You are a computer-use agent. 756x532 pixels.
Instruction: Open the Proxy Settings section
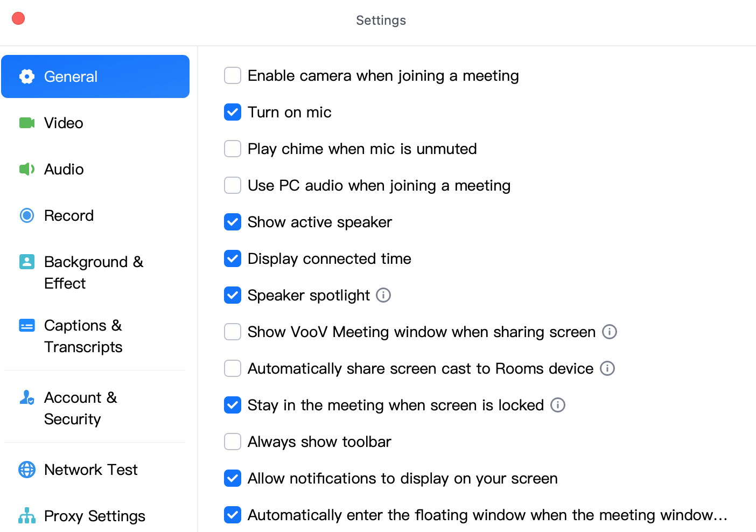click(x=94, y=516)
